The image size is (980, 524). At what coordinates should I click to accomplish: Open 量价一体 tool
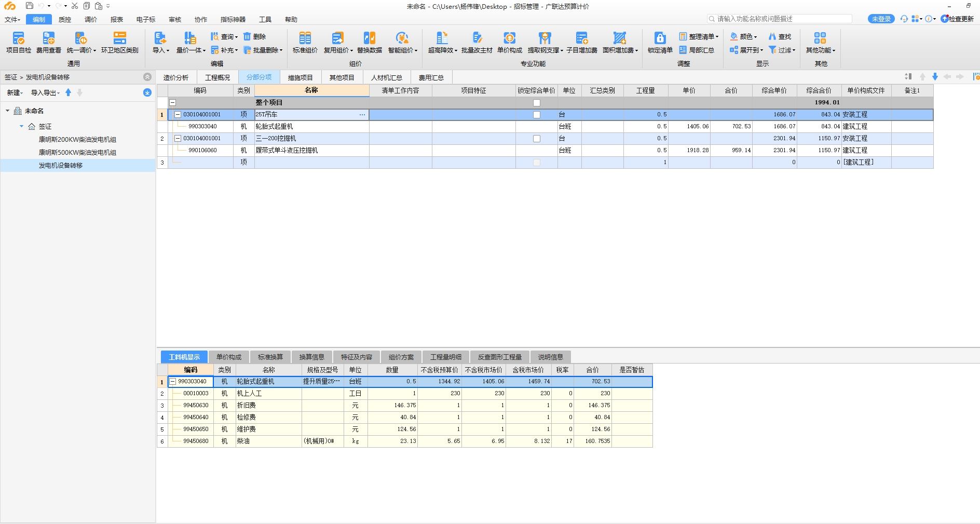[x=190, y=42]
